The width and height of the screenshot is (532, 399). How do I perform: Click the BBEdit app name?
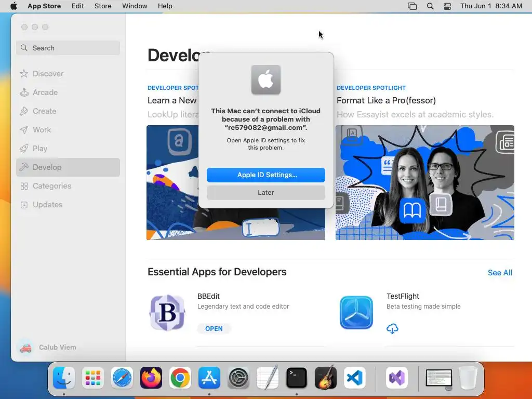(208, 296)
